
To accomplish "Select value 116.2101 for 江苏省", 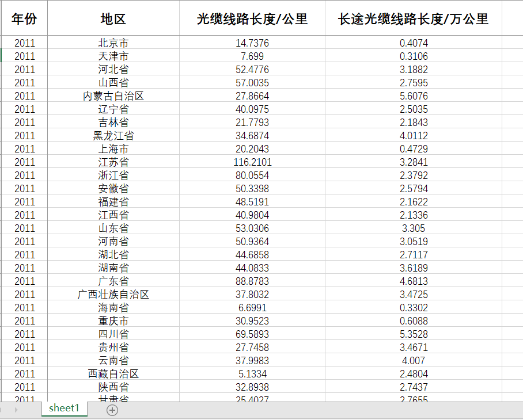I will point(252,162).
